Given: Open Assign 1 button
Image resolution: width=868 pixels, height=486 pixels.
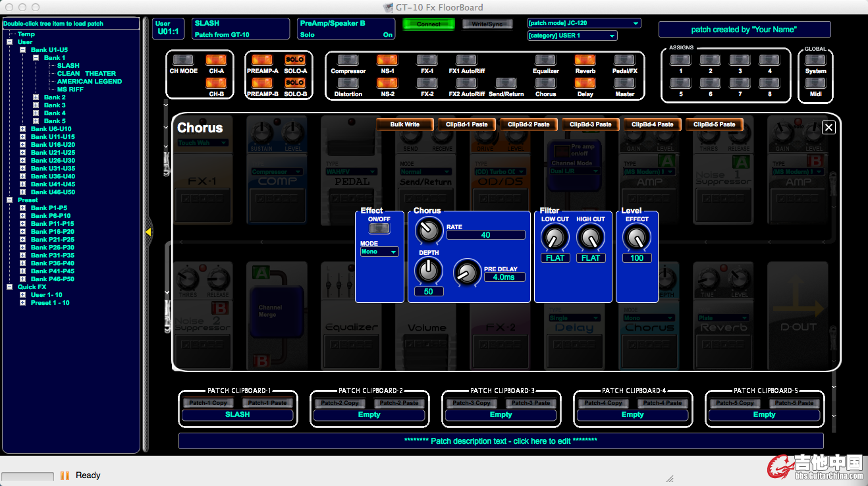Looking at the screenshot, I should point(680,61).
